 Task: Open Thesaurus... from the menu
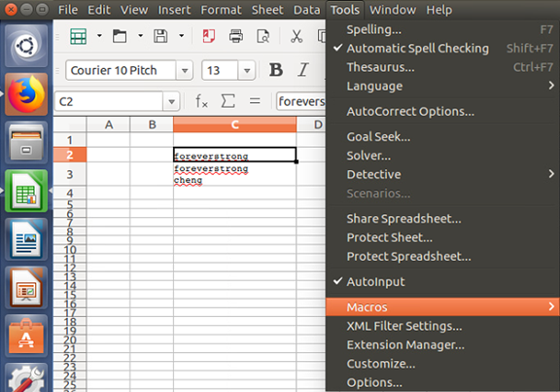point(442,67)
